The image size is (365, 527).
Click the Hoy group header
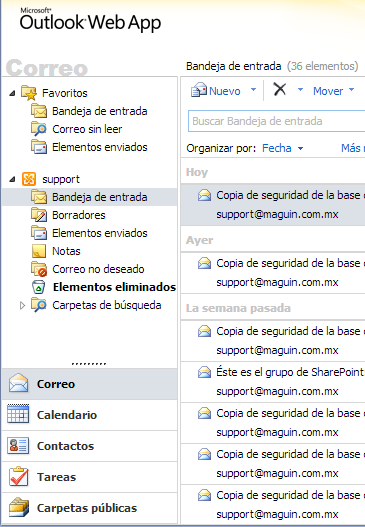coord(197,172)
